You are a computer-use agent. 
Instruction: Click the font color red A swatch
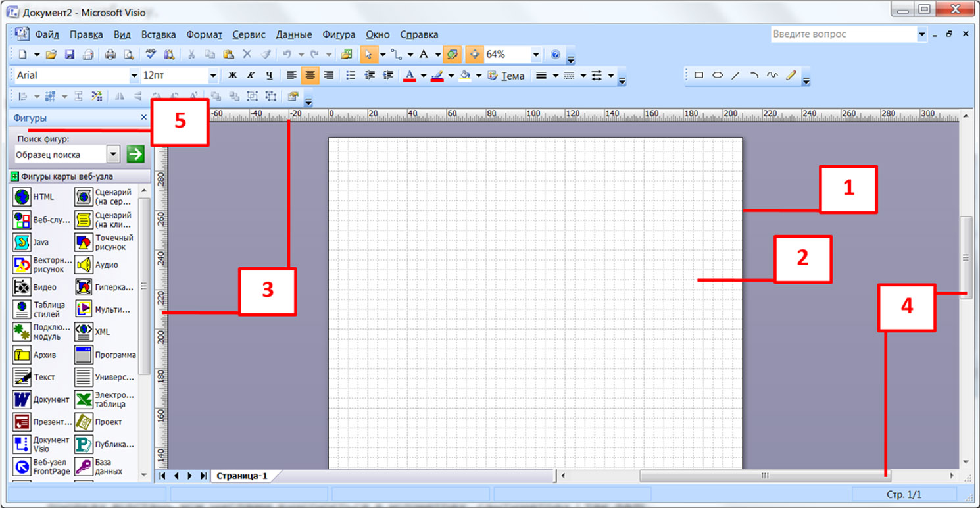[409, 76]
